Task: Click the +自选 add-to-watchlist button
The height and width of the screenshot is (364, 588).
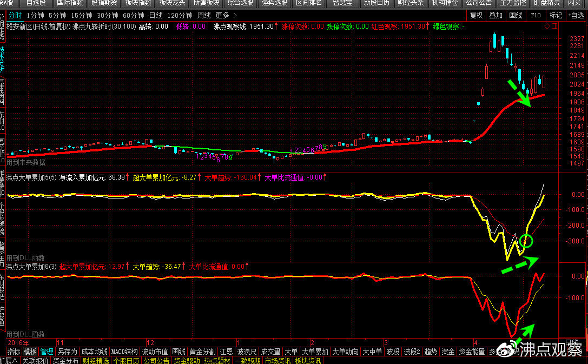Action: pos(575,15)
